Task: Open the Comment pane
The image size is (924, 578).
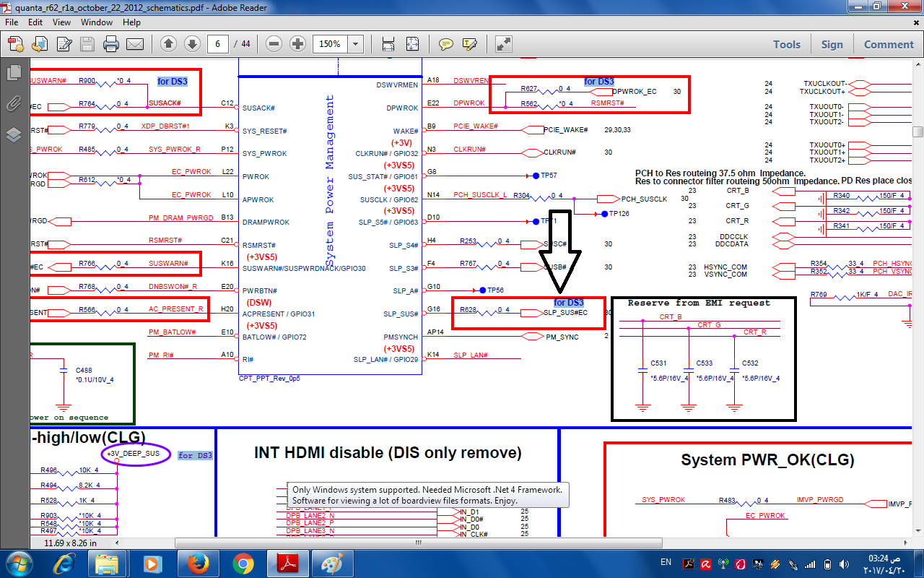Action: point(889,44)
